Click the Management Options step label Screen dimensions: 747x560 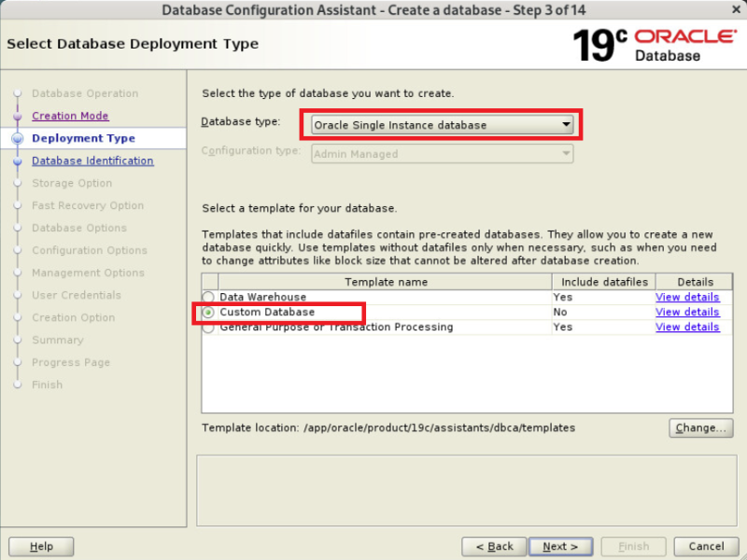(88, 273)
